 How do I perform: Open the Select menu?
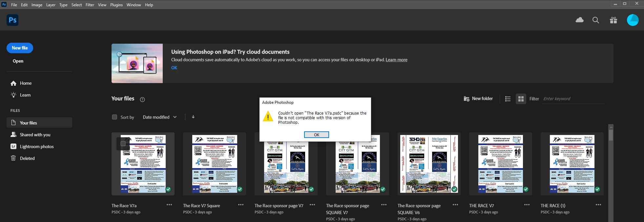pyautogui.click(x=77, y=5)
